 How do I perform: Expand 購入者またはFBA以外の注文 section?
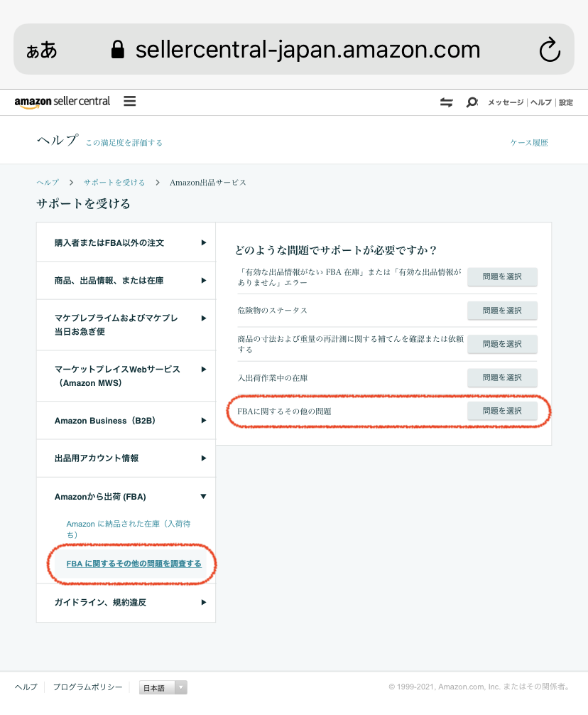[x=126, y=242]
